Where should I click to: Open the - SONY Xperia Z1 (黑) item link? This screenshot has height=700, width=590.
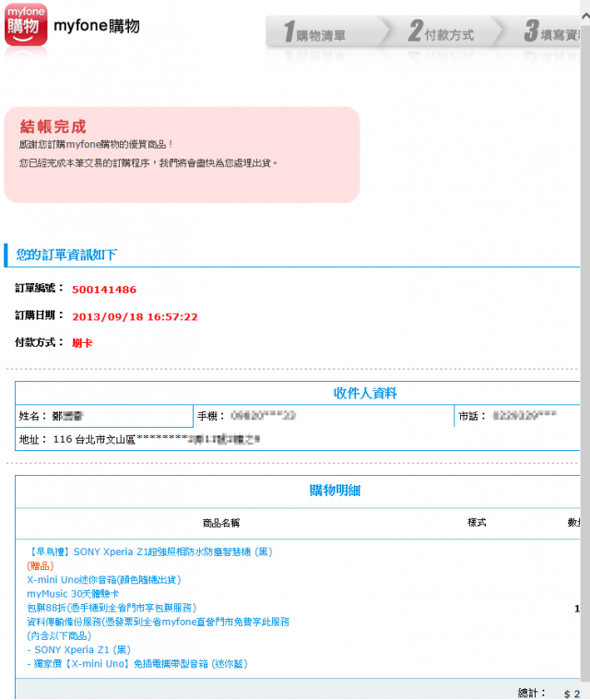click(x=79, y=649)
